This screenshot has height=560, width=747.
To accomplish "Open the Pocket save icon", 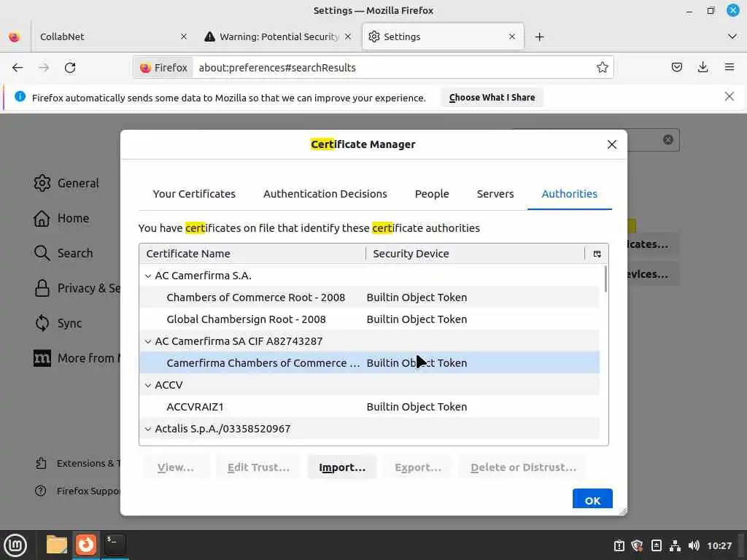I will point(676,67).
